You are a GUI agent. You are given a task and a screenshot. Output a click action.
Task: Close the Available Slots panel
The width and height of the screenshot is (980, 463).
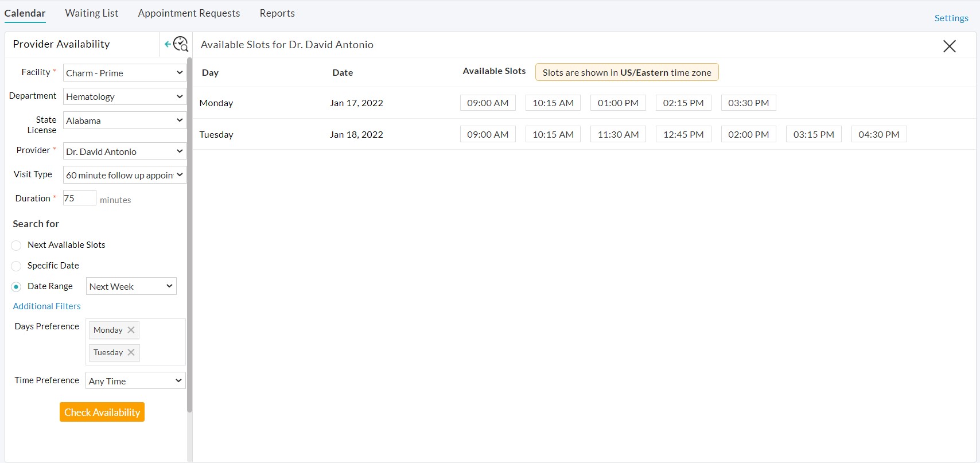[x=949, y=46]
